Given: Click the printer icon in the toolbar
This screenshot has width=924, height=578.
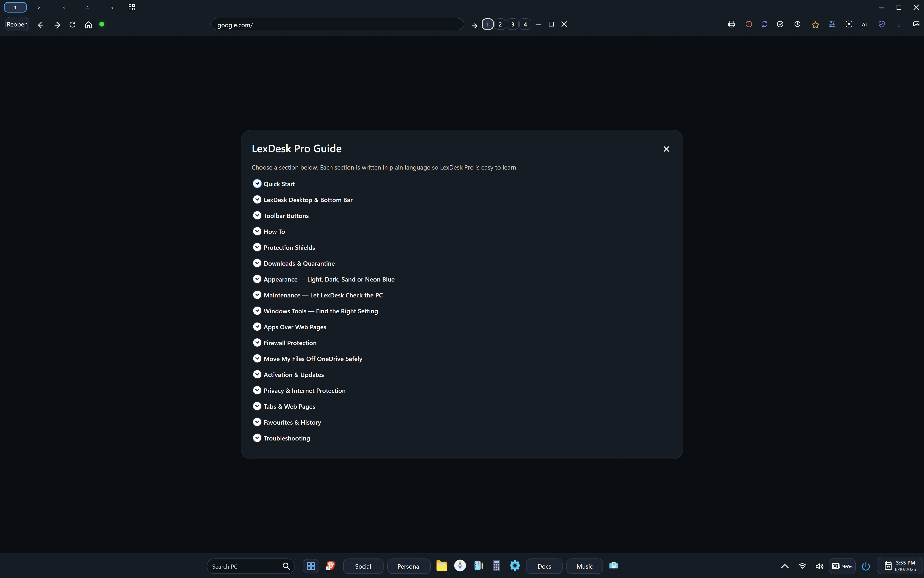Looking at the screenshot, I should click(x=731, y=25).
